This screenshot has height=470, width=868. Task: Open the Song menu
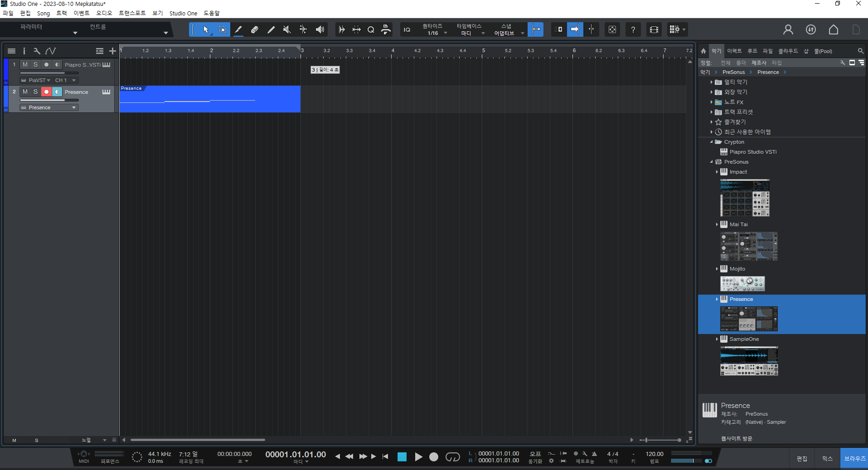click(44, 13)
